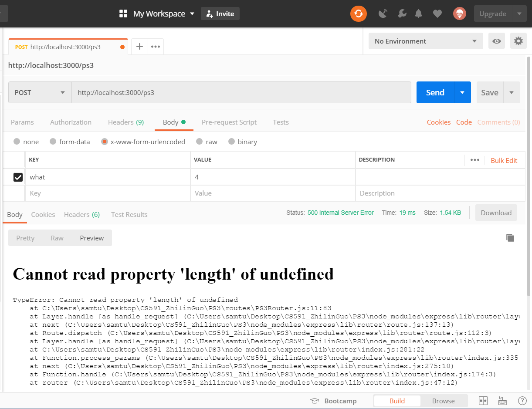Download the response body
Screen dimensions: 532x409
(x=496, y=213)
